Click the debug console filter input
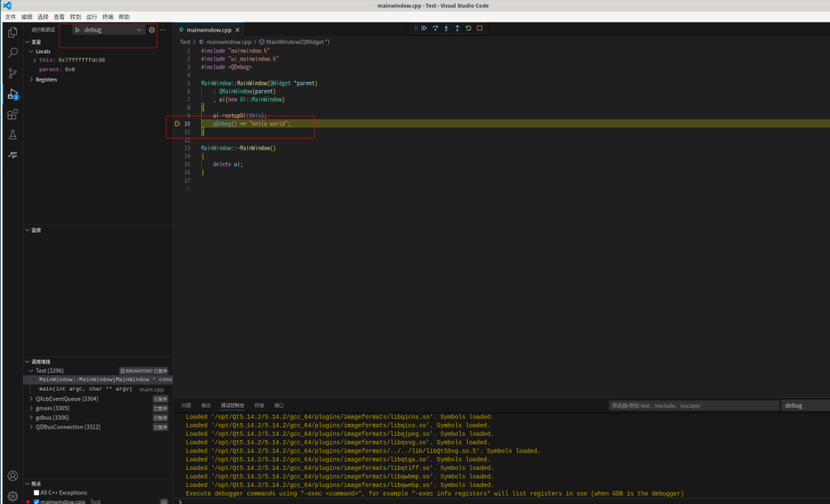This screenshot has height=504, width=830. [693, 405]
